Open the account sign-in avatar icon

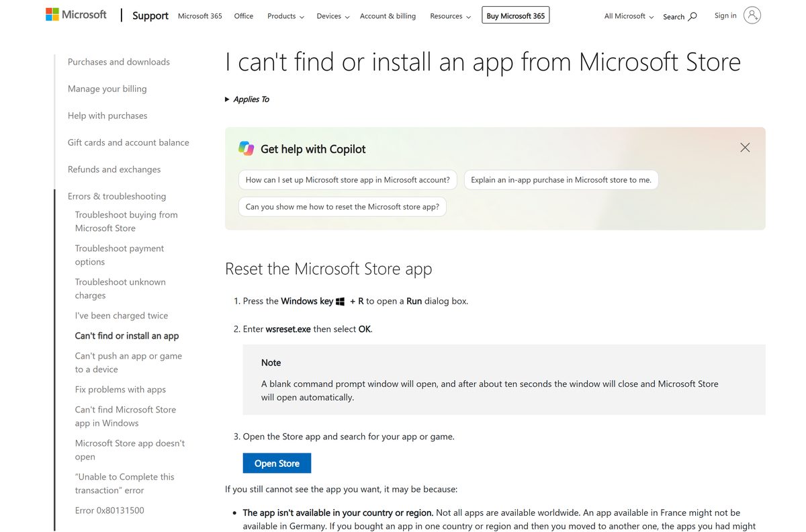click(x=752, y=15)
